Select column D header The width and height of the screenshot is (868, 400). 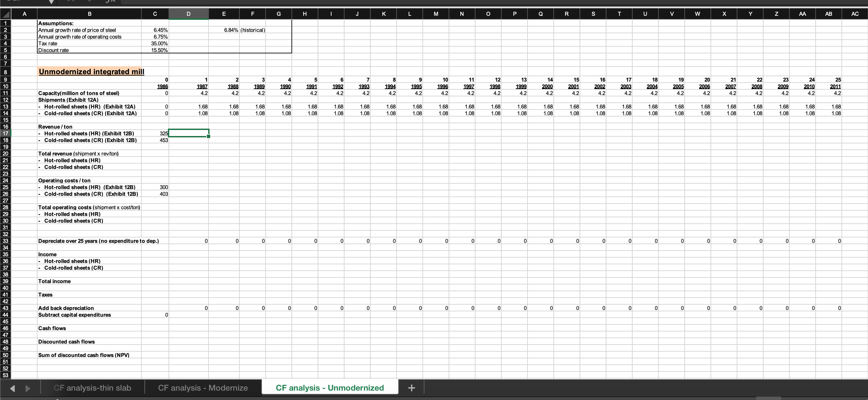pos(188,14)
